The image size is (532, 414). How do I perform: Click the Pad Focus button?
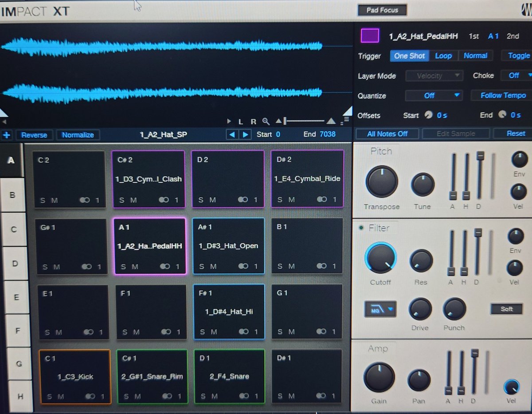[382, 10]
